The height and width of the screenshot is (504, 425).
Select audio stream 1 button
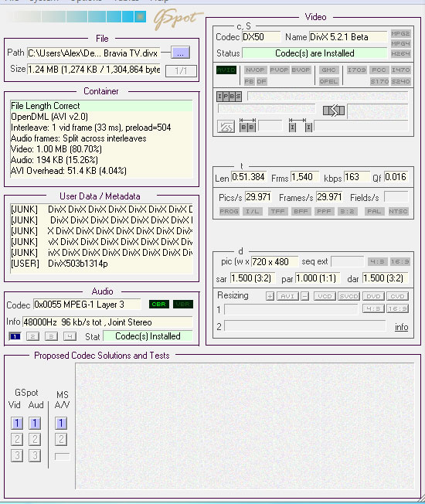(x=15, y=336)
